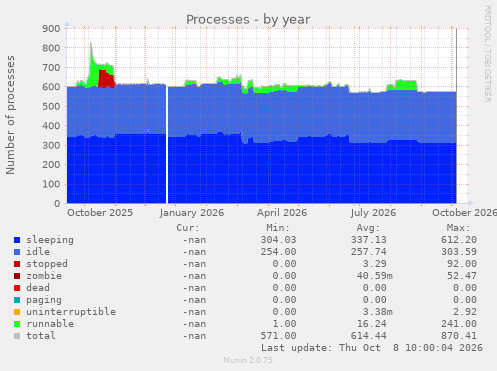Click the 'Avg:' column header
The width and height of the screenshot is (497, 371).
coord(368,228)
